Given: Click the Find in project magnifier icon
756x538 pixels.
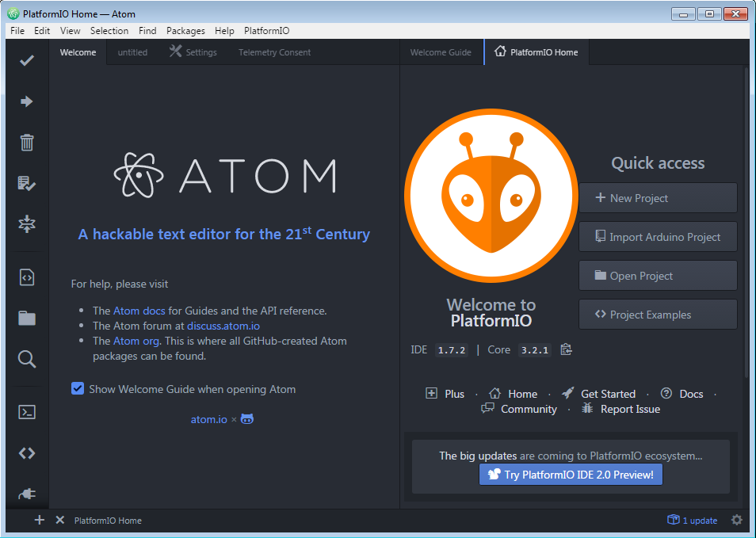Looking at the screenshot, I should coord(26,359).
